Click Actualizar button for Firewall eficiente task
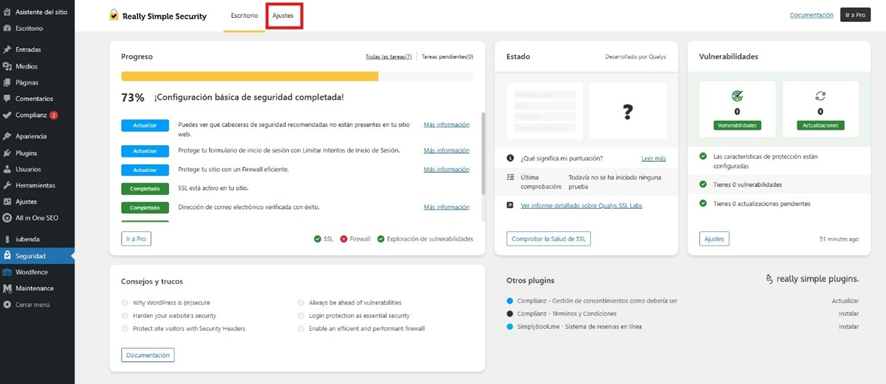 coord(145,169)
